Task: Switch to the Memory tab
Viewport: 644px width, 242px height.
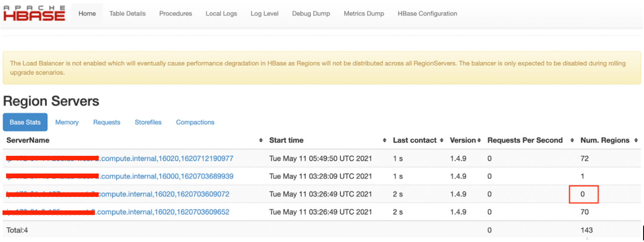Action: tap(67, 122)
